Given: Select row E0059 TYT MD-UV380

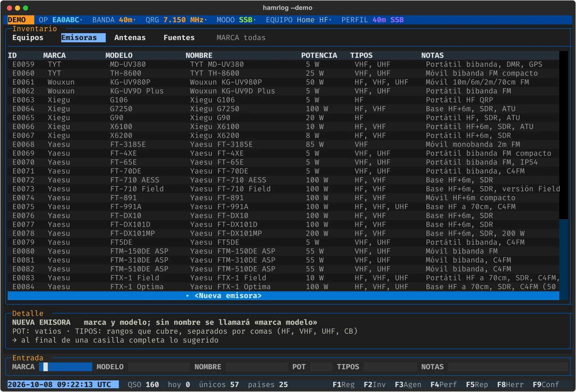Looking at the screenshot, I should [x=283, y=65].
